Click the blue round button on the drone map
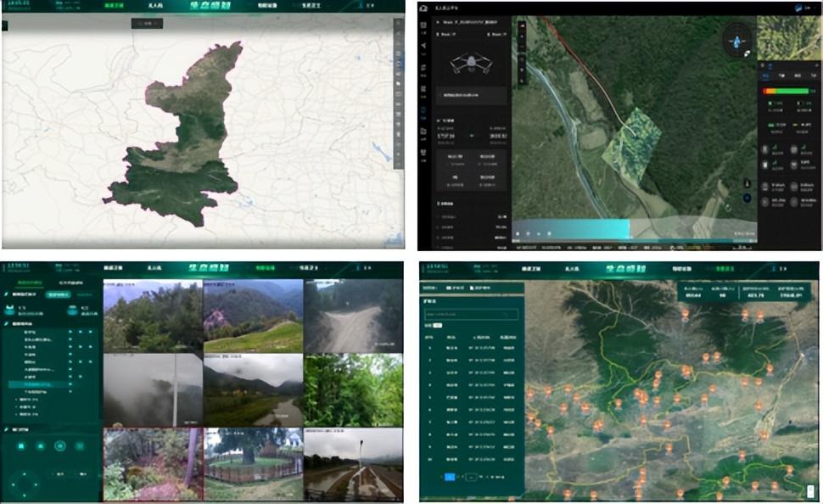 click(747, 199)
